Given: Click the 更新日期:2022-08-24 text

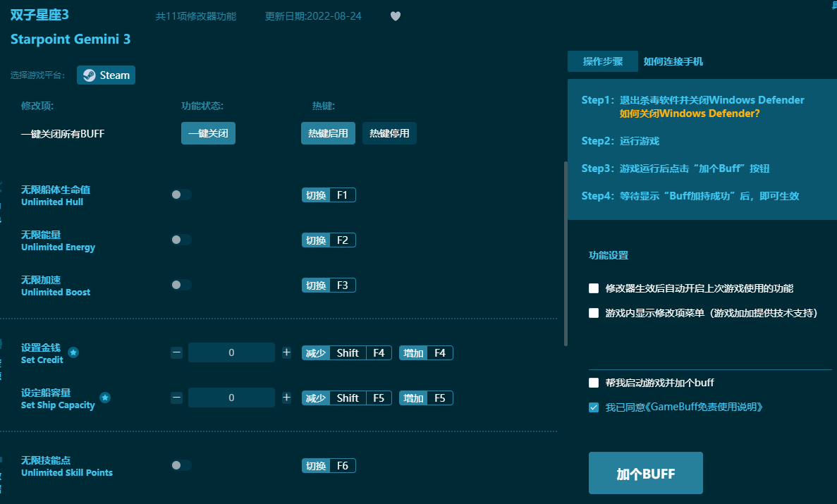Looking at the screenshot, I should click(313, 16).
